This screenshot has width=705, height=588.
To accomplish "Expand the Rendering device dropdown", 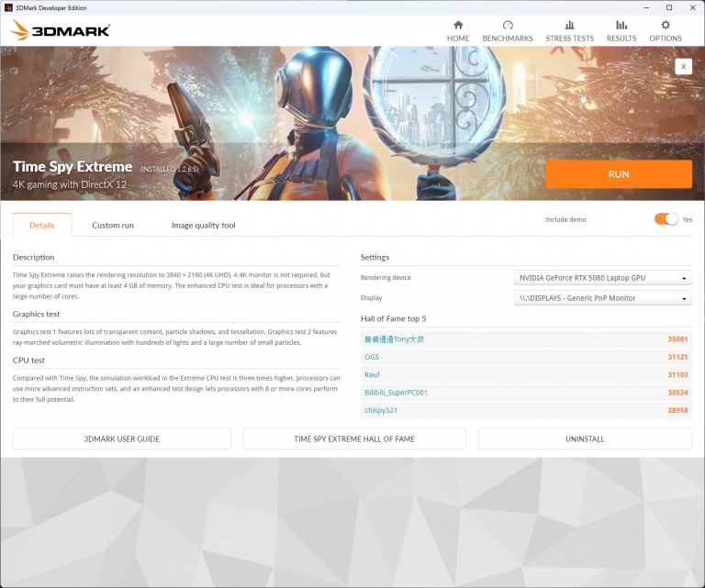I will tap(602, 278).
